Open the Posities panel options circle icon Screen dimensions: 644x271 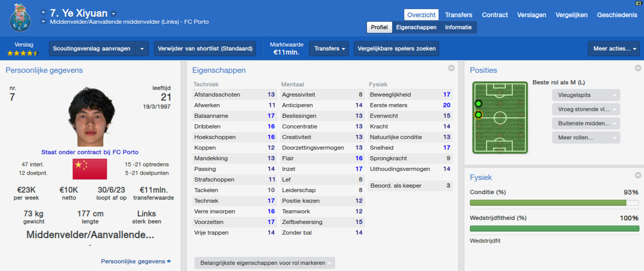[638, 68]
